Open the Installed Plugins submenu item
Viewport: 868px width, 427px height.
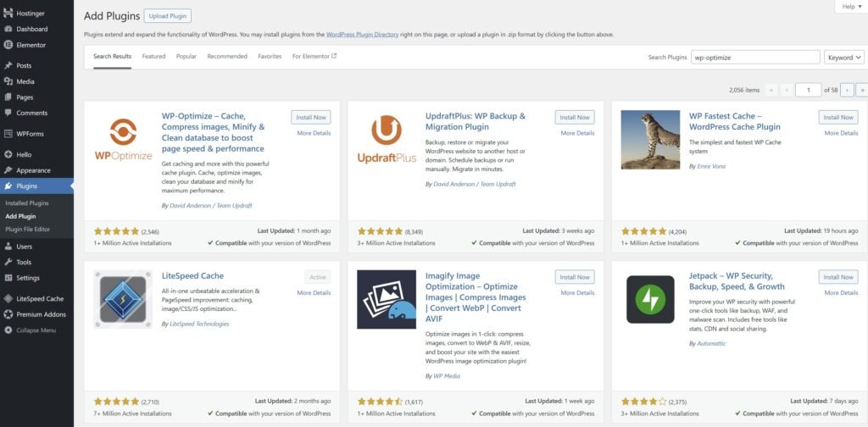pyautogui.click(x=27, y=203)
